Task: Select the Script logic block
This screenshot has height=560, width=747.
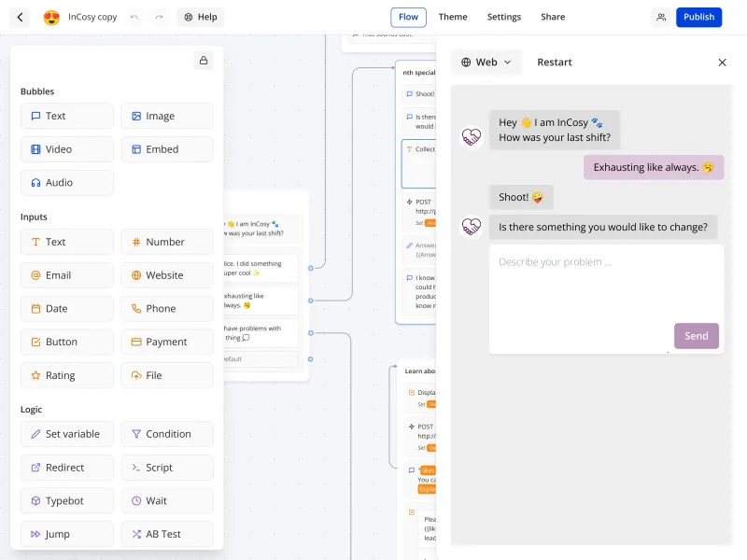Action: tap(167, 468)
